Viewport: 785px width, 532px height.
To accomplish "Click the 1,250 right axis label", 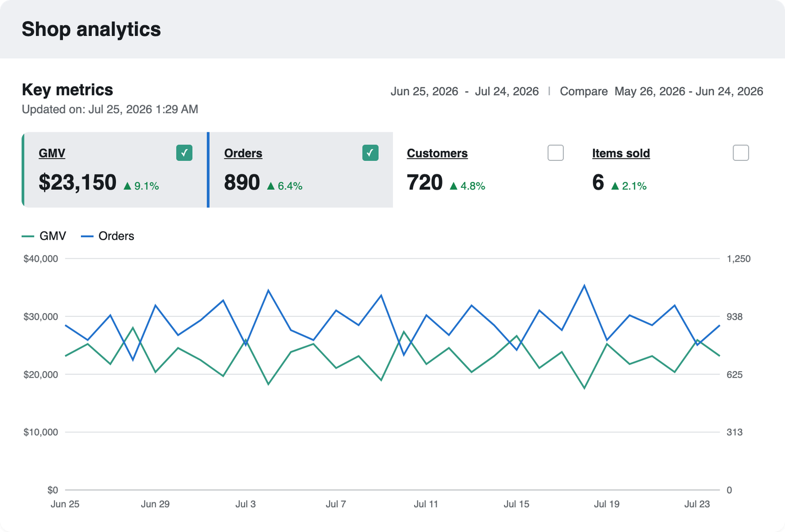I will tap(738, 259).
